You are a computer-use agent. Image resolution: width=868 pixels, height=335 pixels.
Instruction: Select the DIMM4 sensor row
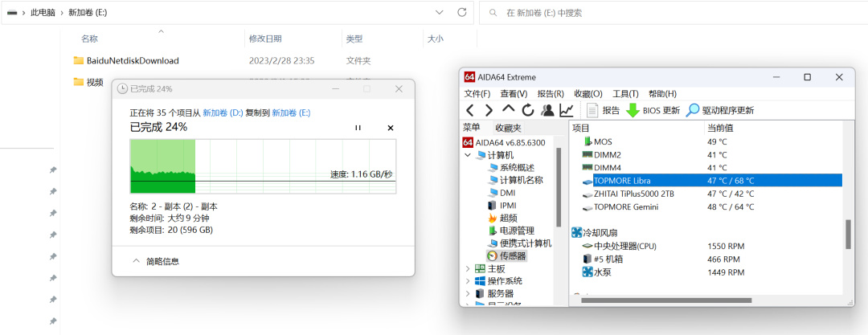tap(706, 167)
